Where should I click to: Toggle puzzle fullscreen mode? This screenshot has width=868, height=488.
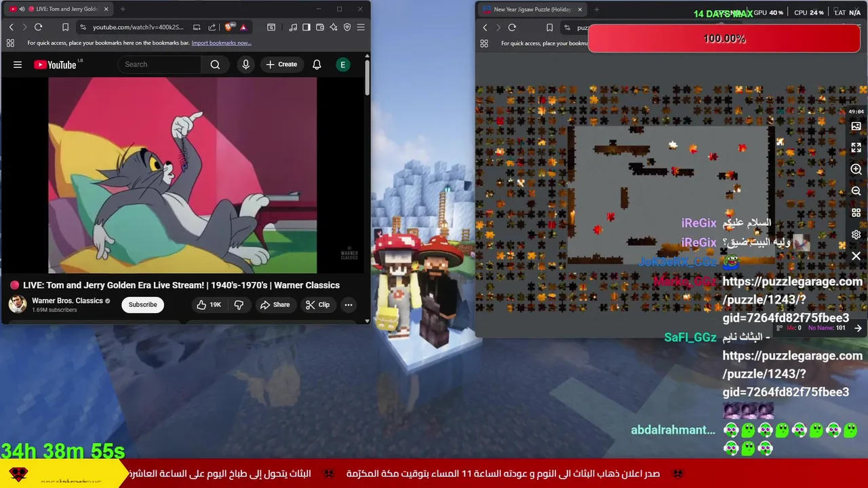coord(856,147)
